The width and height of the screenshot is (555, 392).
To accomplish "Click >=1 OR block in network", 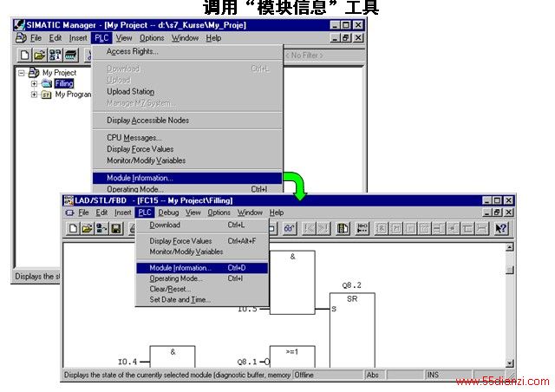I will click(x=292, y=356).
